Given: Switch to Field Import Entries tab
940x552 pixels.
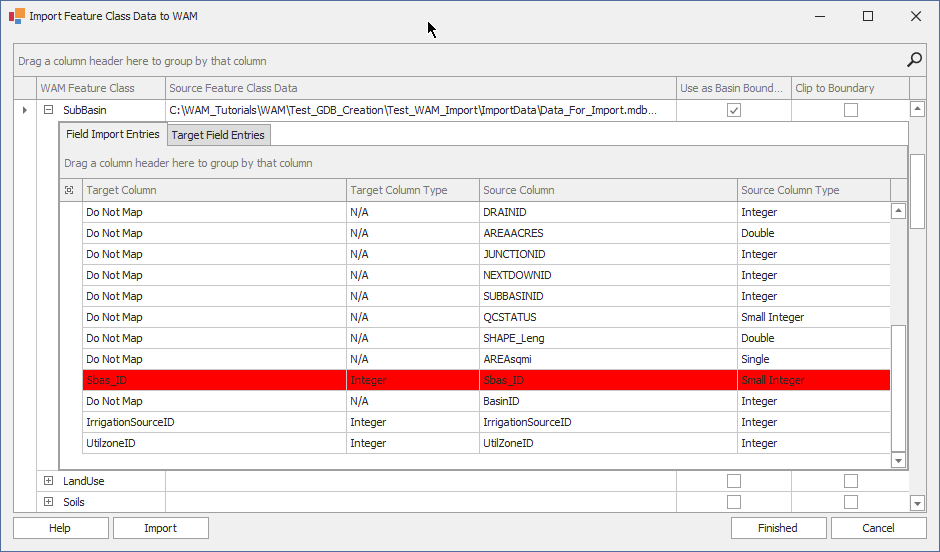Looking at the screenshot, I should (113, 134).
